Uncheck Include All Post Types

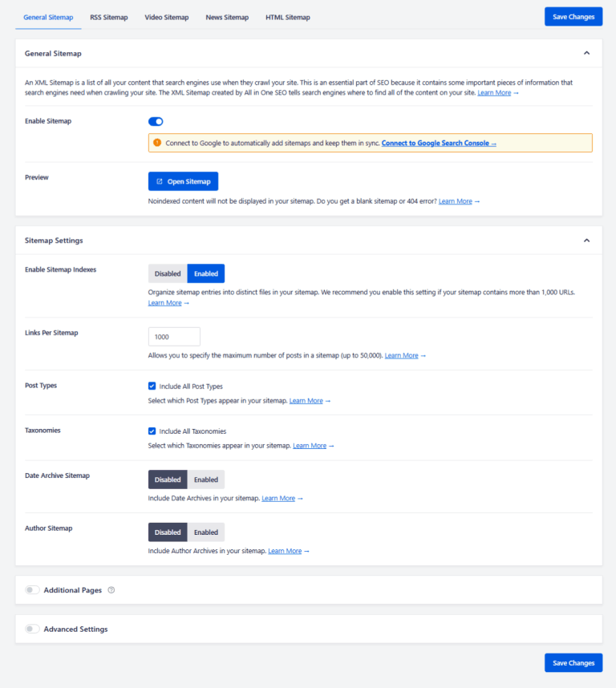tap(152, 386)
